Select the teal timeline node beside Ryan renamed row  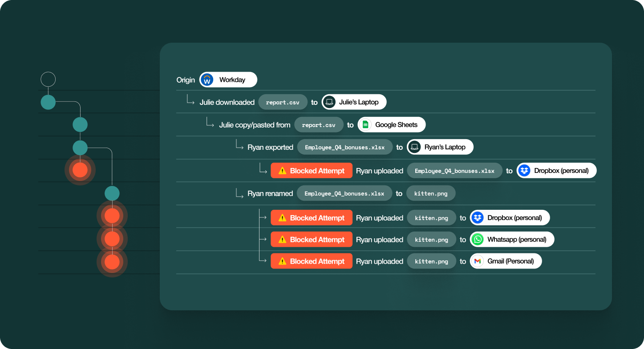tap(112, 193)
